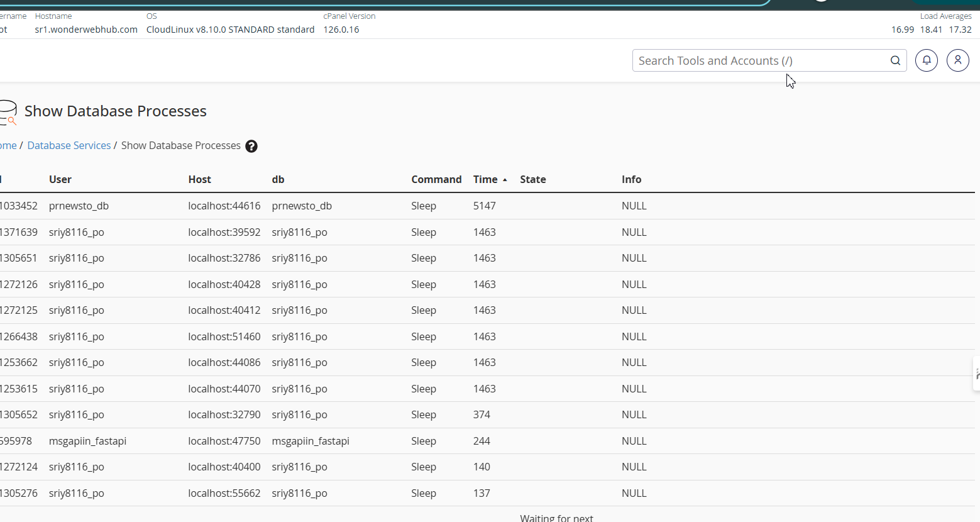Go to Home via the breadcrumb
The width and height of the screenshot is (980, 522).
tap(8, 145)
